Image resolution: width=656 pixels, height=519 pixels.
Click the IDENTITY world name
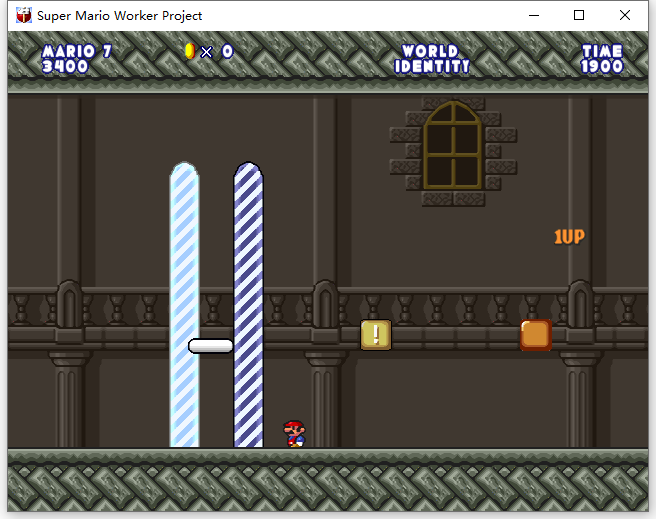click(432, 66)
